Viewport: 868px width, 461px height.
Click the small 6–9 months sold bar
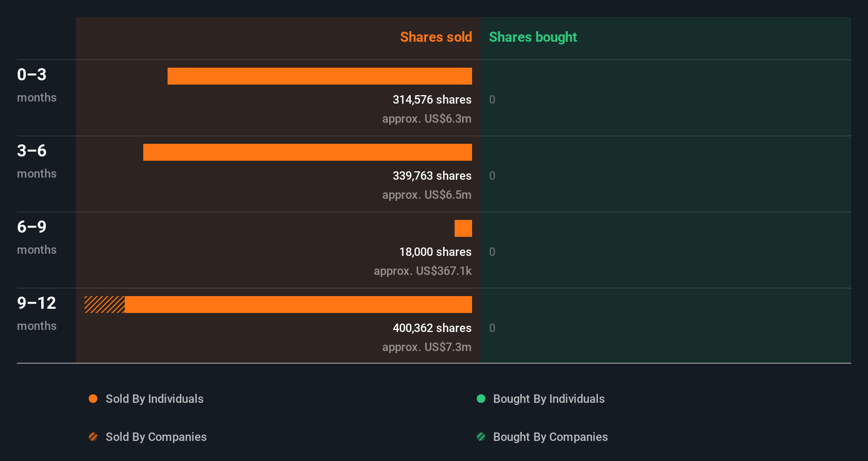click(463, 228)
